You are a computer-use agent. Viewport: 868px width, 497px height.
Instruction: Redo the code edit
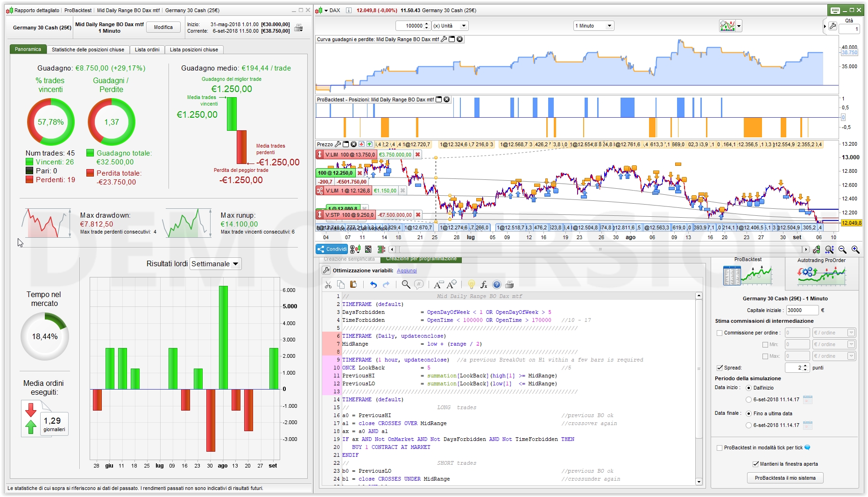[386, 284]
